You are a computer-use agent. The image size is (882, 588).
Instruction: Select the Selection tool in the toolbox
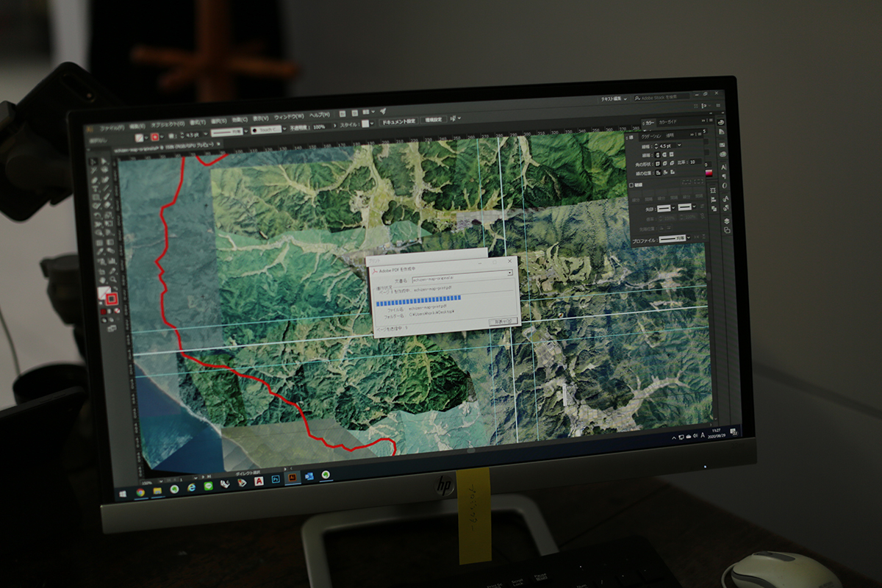click(x=93, y=162)
